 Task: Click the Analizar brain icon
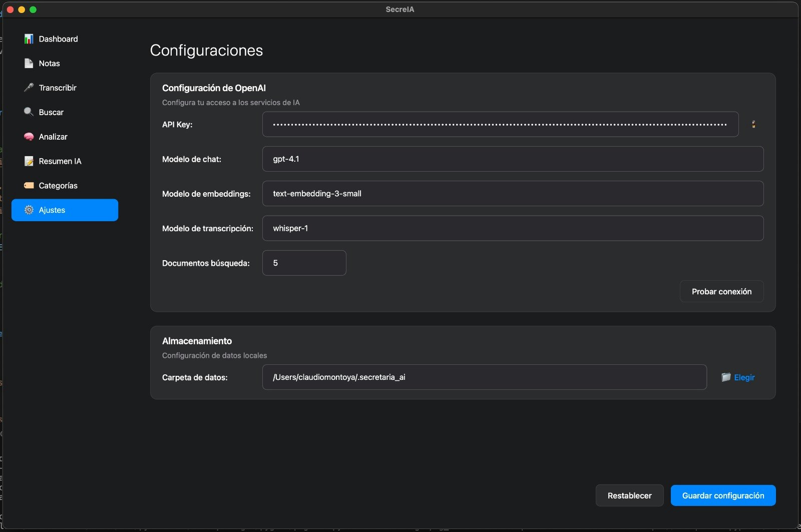(x=29, y=137)
